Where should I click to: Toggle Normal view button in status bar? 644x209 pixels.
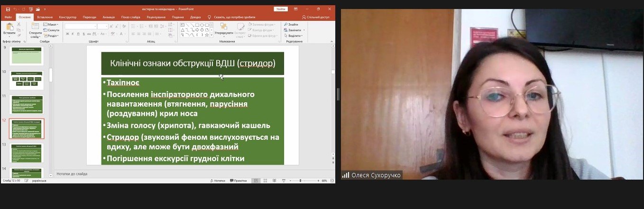tap(256, 181)
